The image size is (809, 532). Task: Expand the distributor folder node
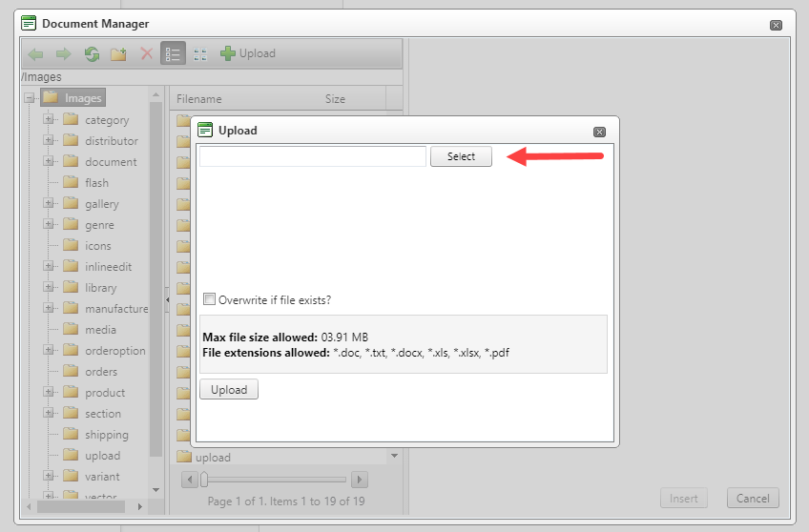point(49,140)
